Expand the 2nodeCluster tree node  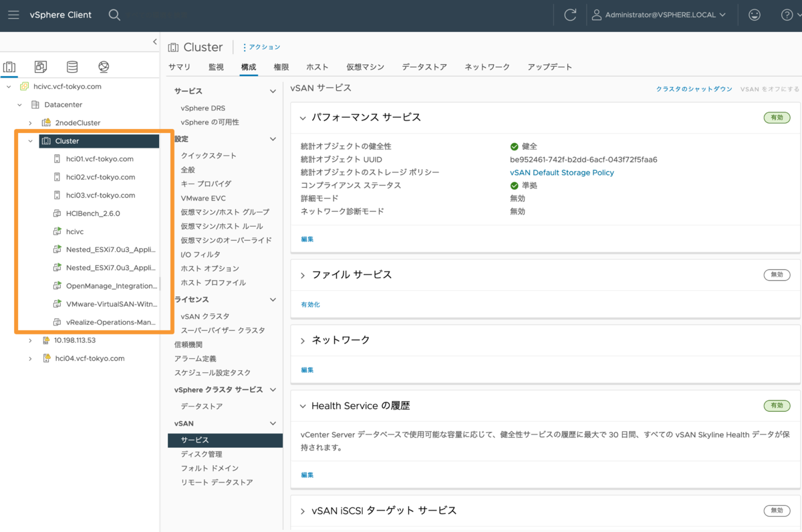coord(30,123)
